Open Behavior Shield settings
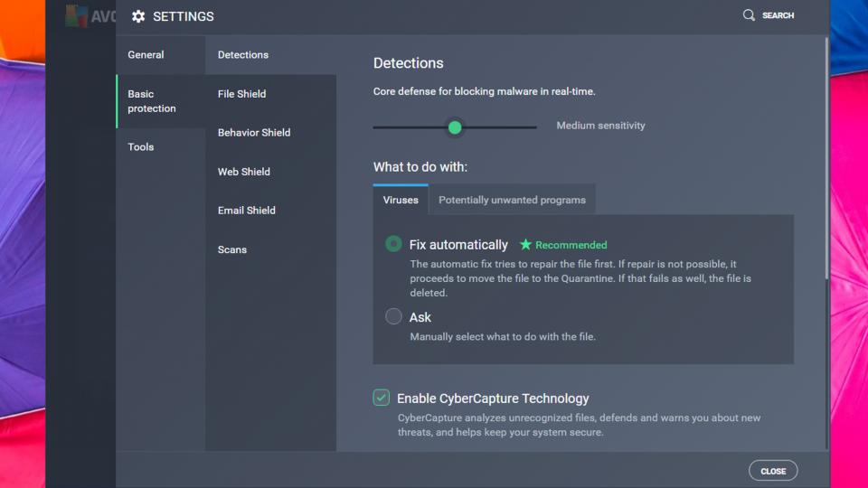The image size is (868, 488). tap(254, 133)
